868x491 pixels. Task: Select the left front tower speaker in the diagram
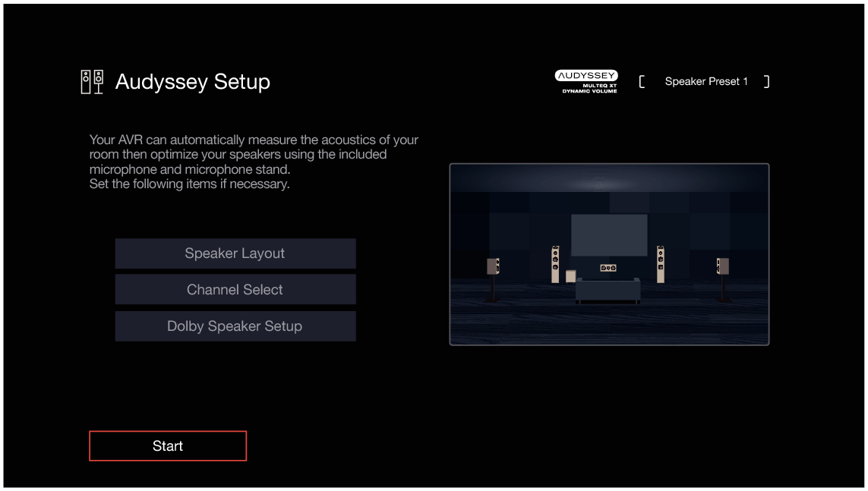(556, 264)
